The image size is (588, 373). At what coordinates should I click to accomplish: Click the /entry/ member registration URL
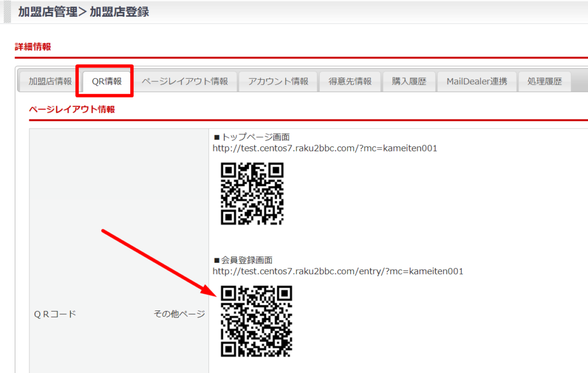coord(338,271)
